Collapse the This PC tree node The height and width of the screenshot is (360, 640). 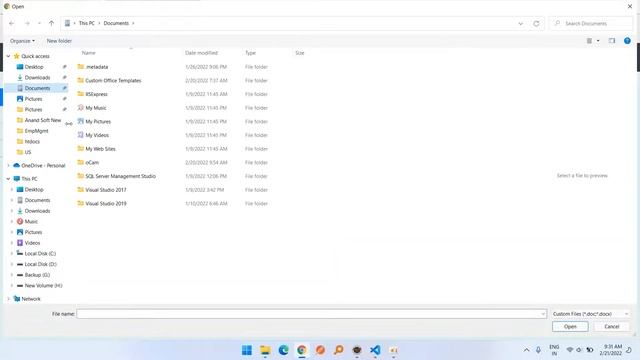point(8,179)
